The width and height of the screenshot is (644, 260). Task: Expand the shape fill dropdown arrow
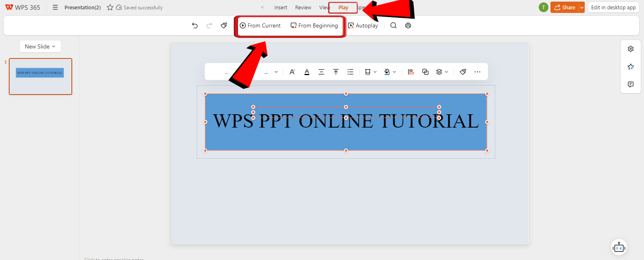click(x=394, y=72)
